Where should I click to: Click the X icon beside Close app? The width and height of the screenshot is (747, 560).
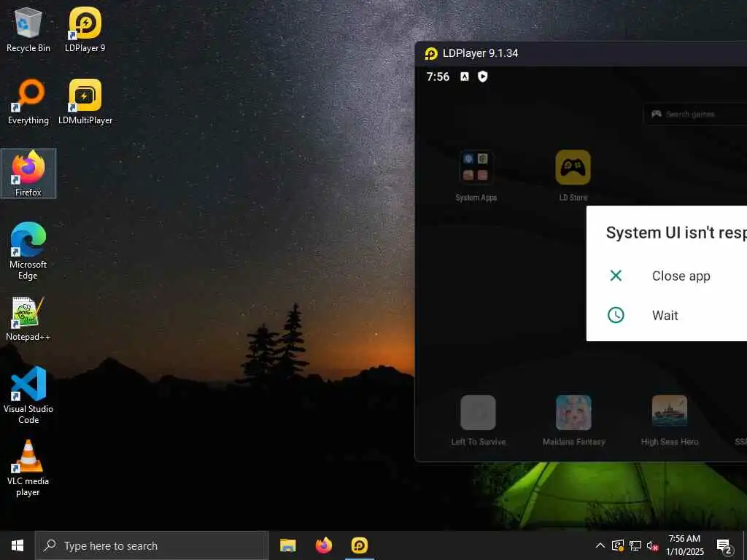[616, 275]
